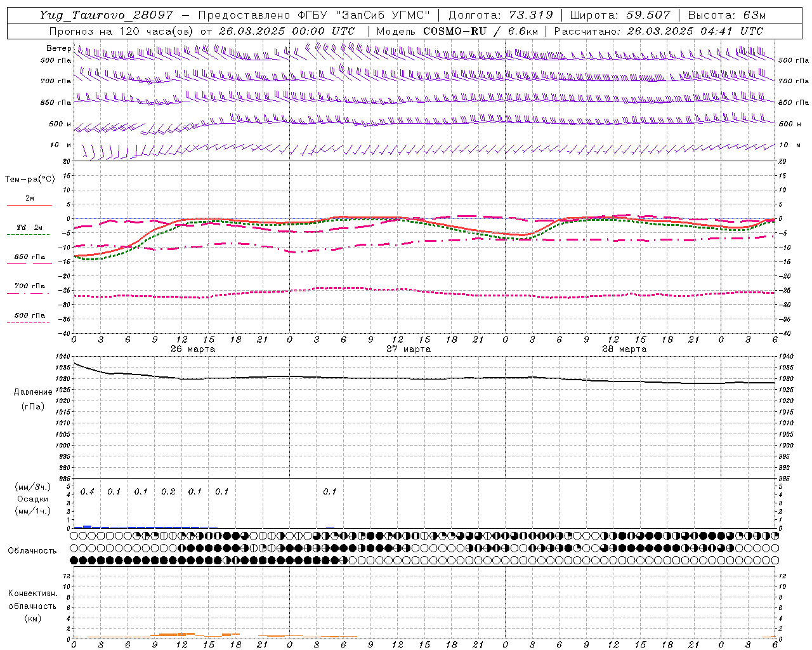Select the latitude value Широта: 59.507
The height and width of the screenshot is (650, 812).
(x=620, y=15)
